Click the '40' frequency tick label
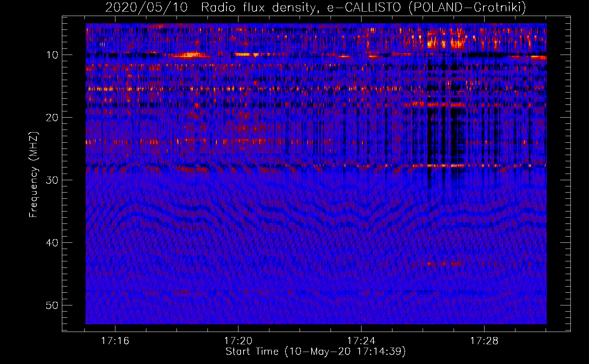 (x=52, y=243)
